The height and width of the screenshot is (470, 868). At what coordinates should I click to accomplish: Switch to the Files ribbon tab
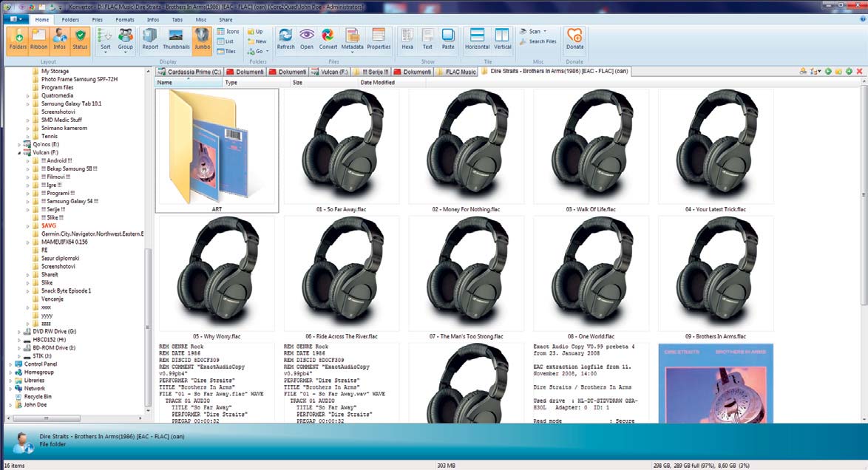click(x=98, y=20)
